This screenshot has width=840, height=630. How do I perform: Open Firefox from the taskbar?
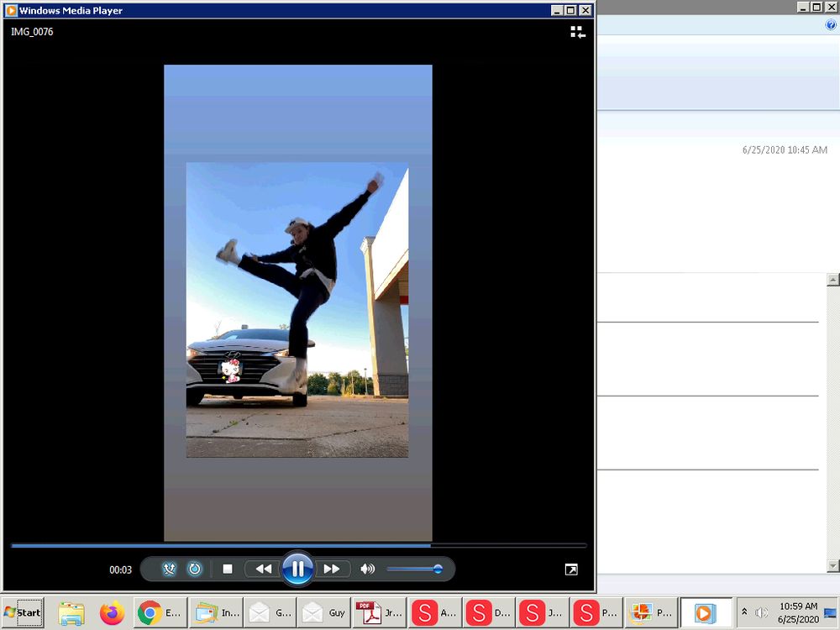tap(112, 613)
